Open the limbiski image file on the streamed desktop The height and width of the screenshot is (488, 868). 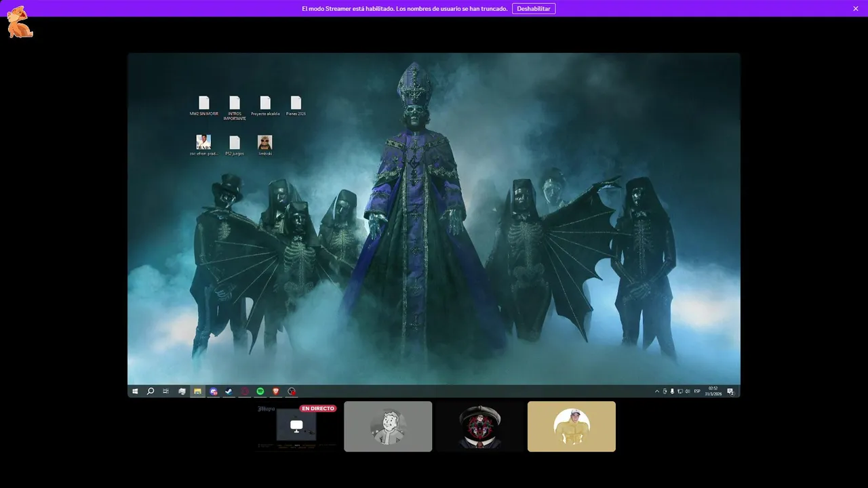tap(265, 146)
